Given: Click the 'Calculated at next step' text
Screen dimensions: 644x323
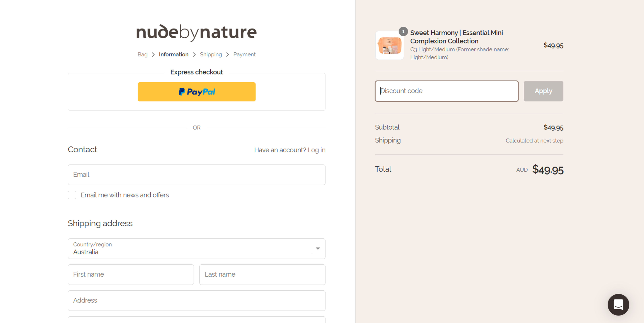Looking at the screenshot, I should coord(534,141).
